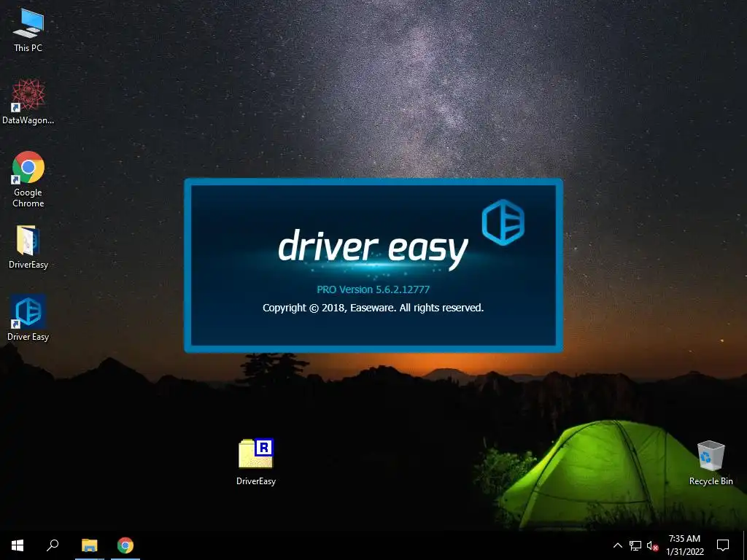Open the muted volume tray icon

(652, 545)
